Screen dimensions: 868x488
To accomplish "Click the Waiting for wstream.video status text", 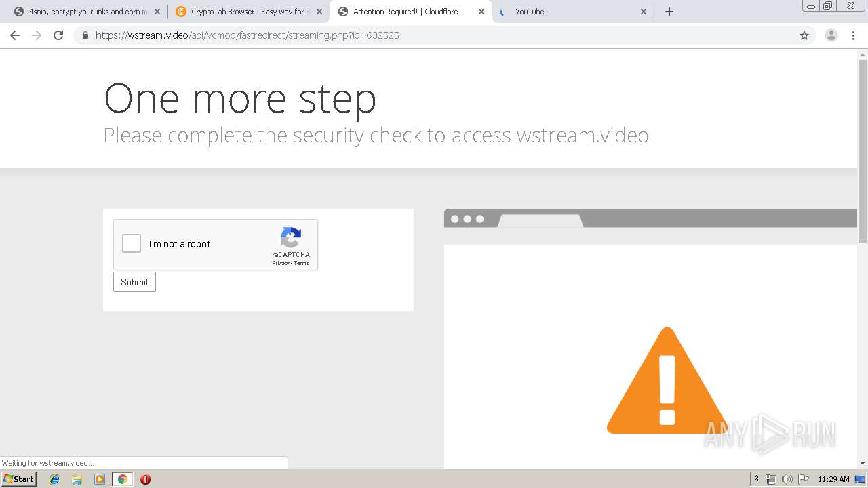I will pyautogui.click(x=47, y=463).
